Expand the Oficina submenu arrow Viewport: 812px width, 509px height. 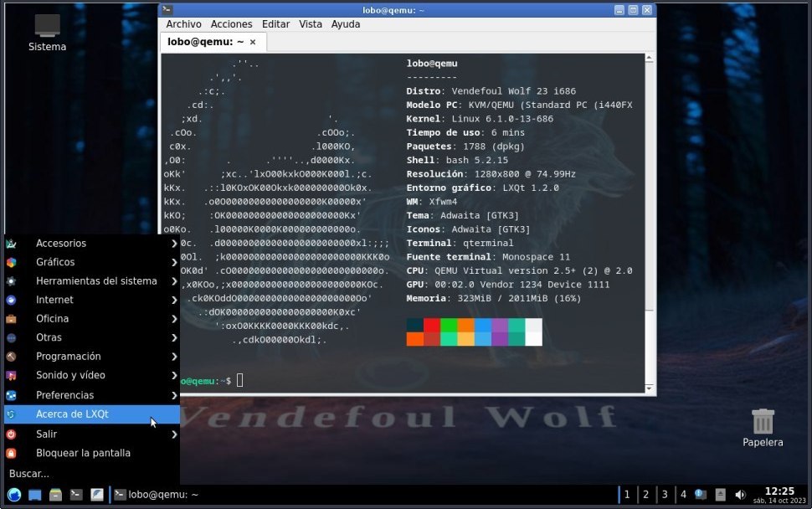(x=174, y=319)
